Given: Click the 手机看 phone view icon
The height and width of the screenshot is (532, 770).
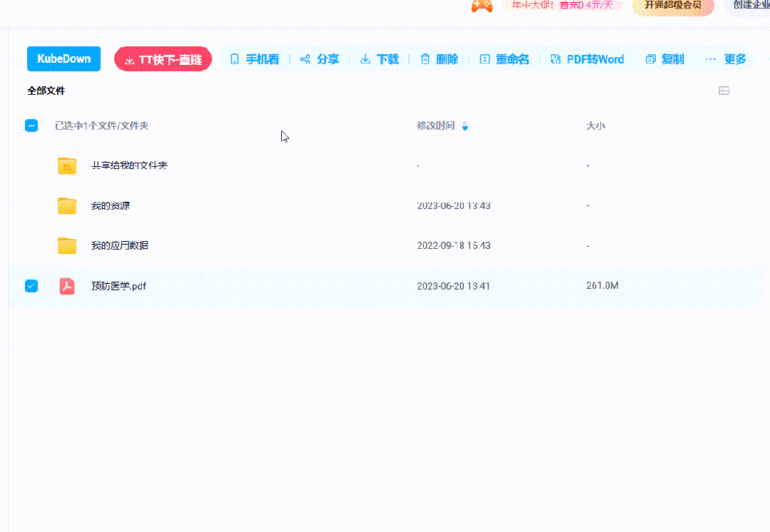Looking at the screenshot, I should click(x=234, y=60).
